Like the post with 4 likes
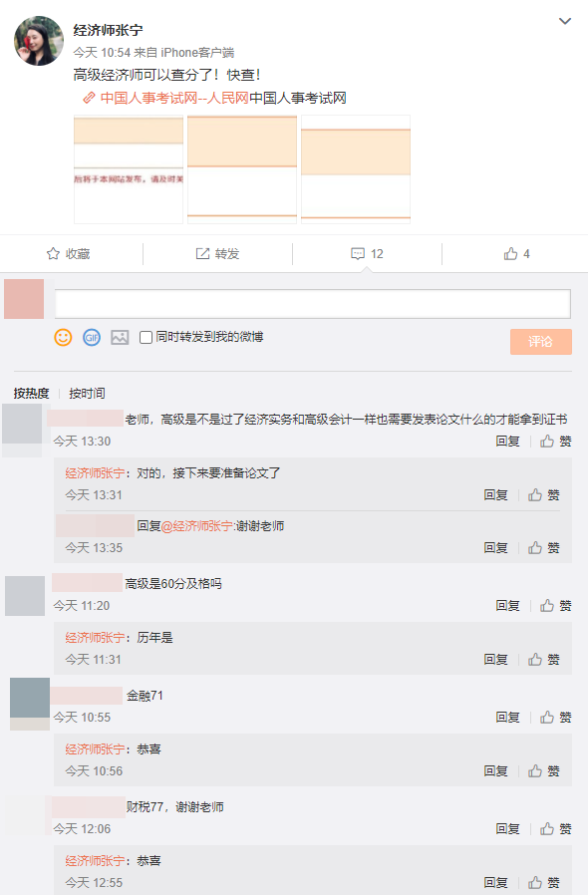Image resolution: width=588 pixels, height=895 pixels. tap(516, 254)
